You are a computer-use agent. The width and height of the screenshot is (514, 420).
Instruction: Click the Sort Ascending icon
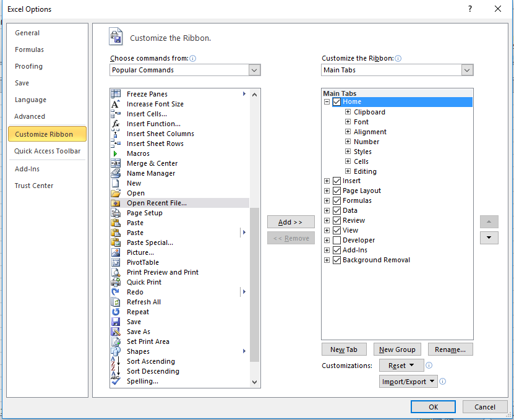pyautogui.click(x=116, y=361)
